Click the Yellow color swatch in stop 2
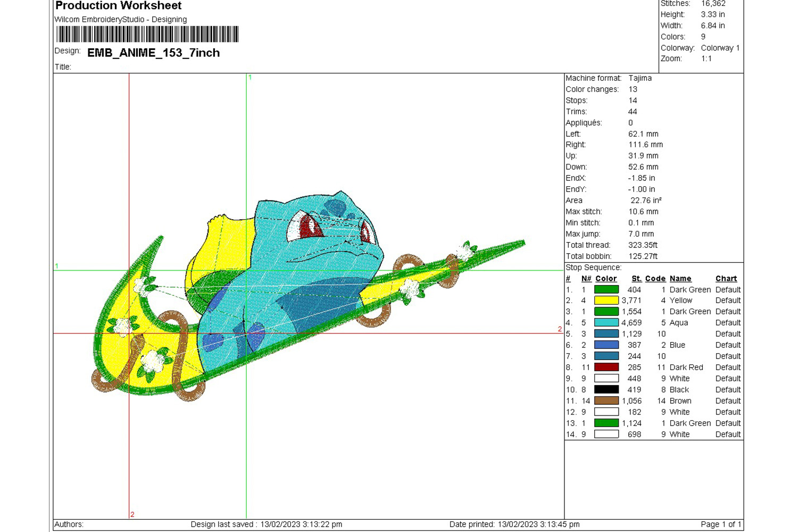 (606, 301)
